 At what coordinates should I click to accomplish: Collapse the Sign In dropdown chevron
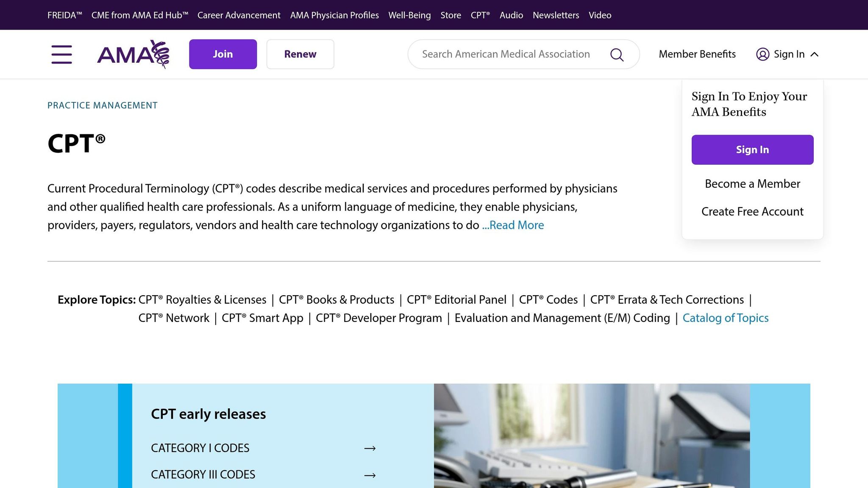click(814, 54)
